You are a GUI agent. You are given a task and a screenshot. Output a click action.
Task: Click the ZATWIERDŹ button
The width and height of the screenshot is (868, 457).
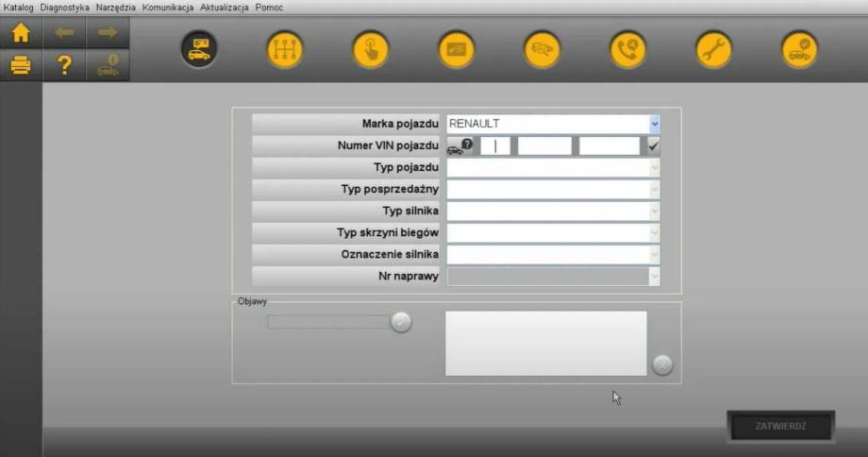point(781,426)
